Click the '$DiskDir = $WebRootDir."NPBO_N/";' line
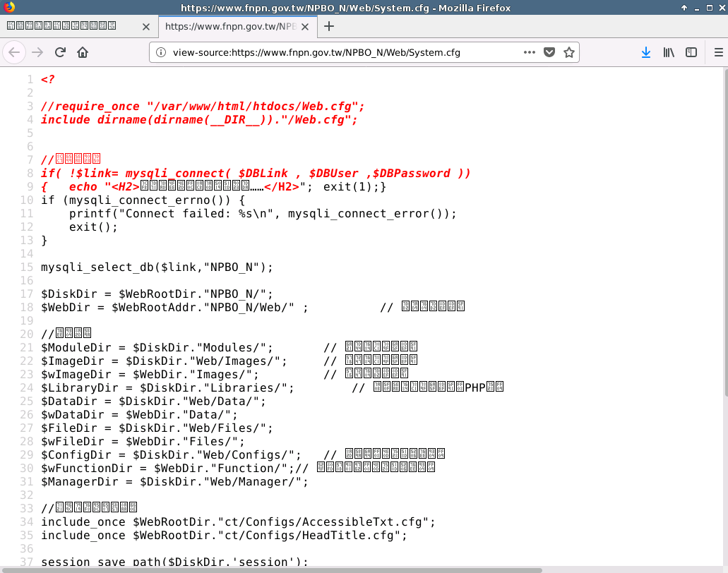Viewport: 728px width, 573px height. 157,294
